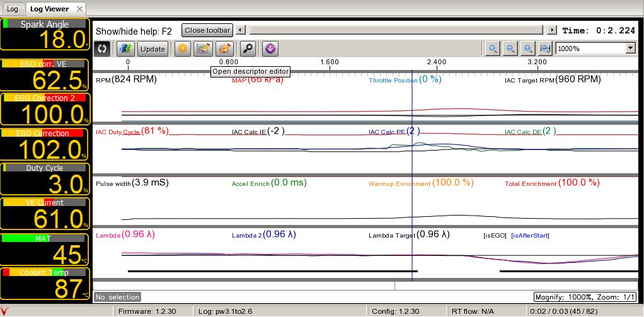Click the No selection status label
This screenshot has height=317, width=644.
coord(117,296)
